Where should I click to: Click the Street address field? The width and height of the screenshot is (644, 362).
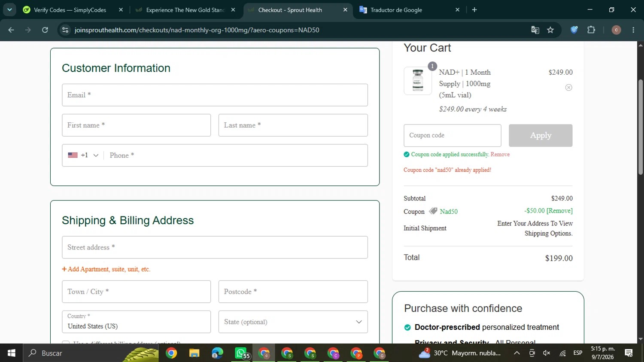click(x=215, y=247)
